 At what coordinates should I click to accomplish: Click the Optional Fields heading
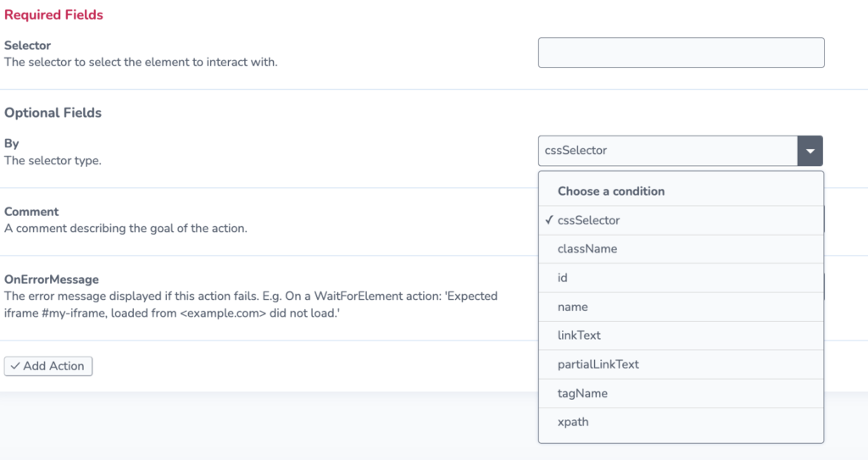pyautogui.click(x=53, y=113)
